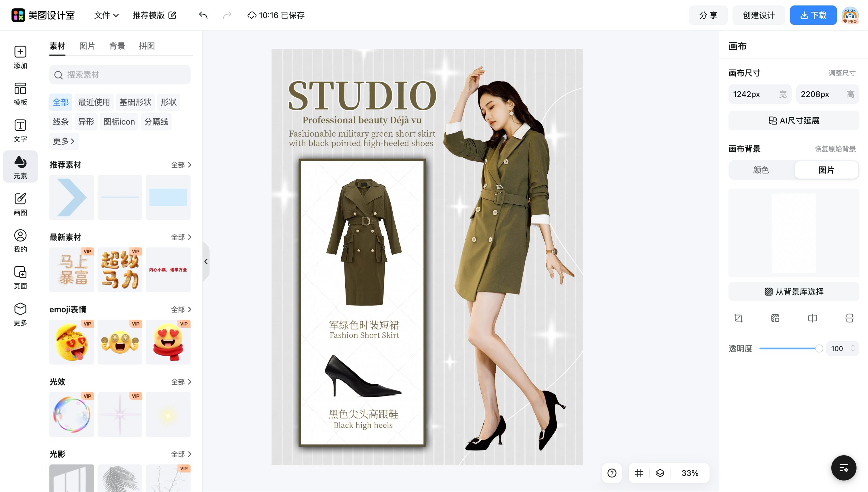Viewport: 868px width, 492px height.
Task: Click 从背景库选择 button
Action: tap(793, 291)
